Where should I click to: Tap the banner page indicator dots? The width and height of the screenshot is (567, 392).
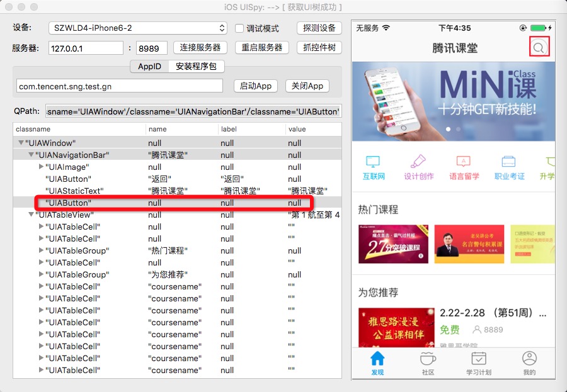(453, 129)
